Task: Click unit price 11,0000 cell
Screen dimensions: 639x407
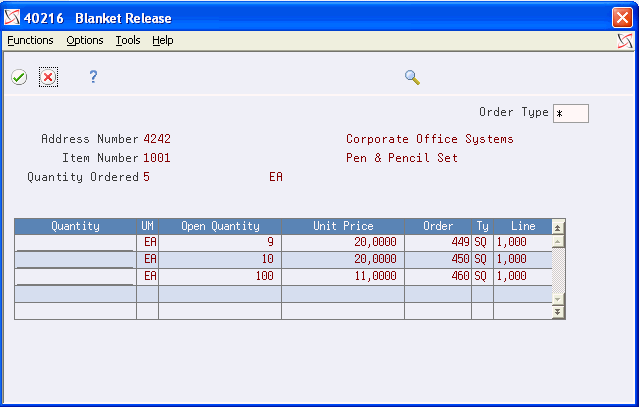Action: tap(343, 277)
